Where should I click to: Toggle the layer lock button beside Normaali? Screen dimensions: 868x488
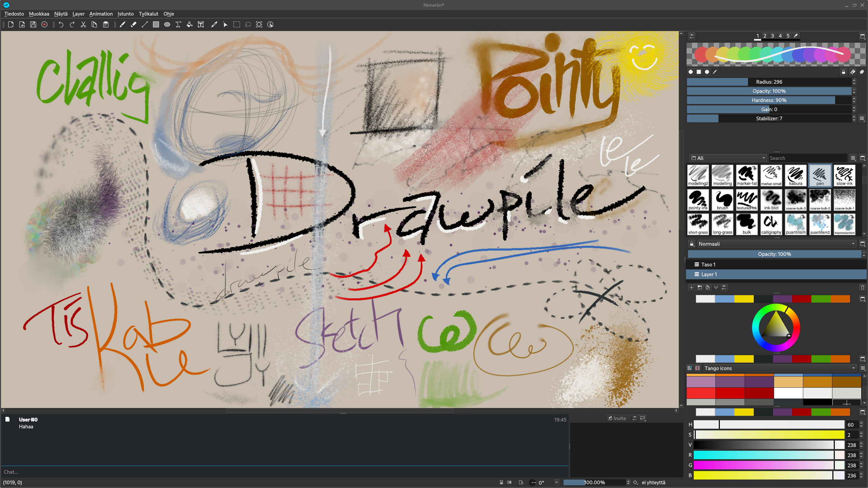[692, 244]
